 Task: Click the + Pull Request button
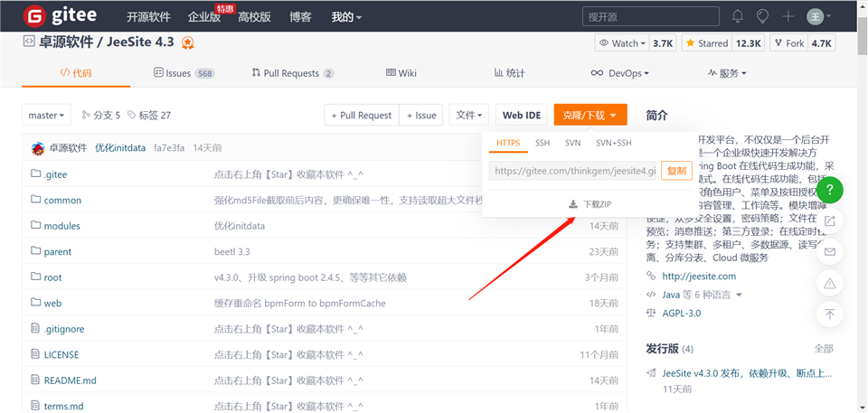[x=362, y=115]
